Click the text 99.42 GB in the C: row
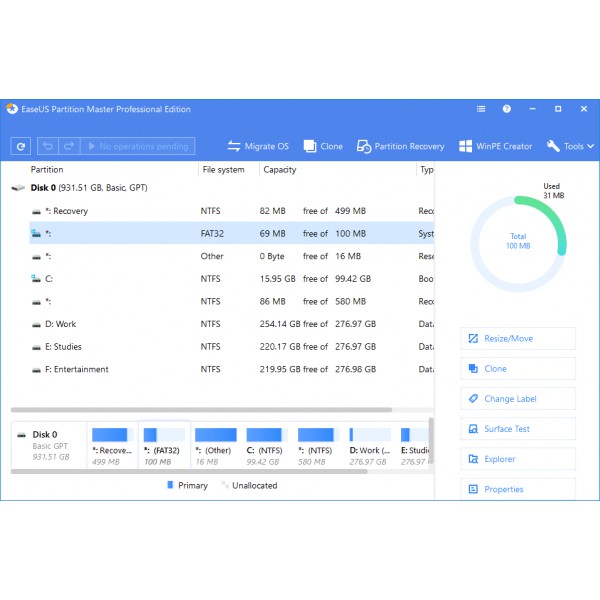This screenshot has height=600, width=600. 353,279
